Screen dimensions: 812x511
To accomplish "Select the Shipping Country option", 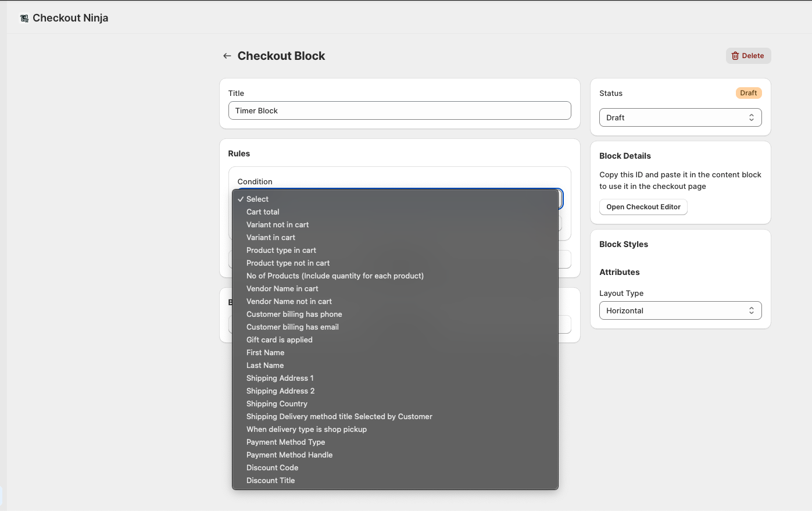I will click(x=277, y=403).
